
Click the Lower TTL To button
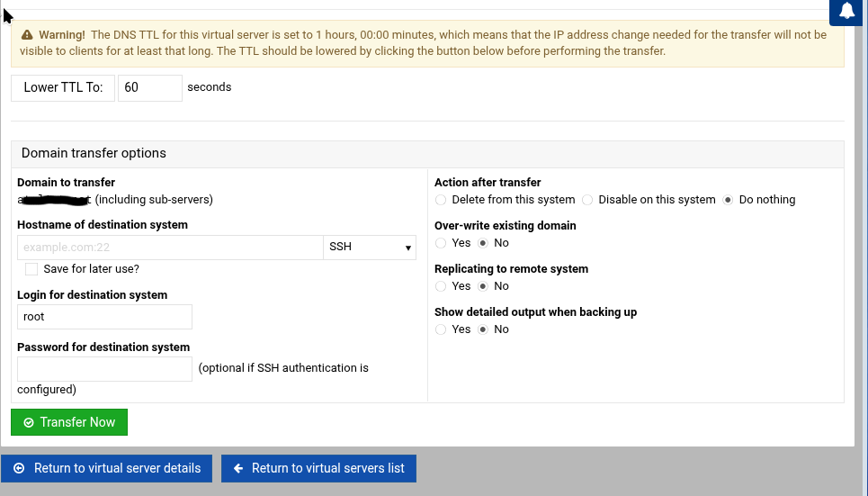pyautogui.click(x=63, y=87)
